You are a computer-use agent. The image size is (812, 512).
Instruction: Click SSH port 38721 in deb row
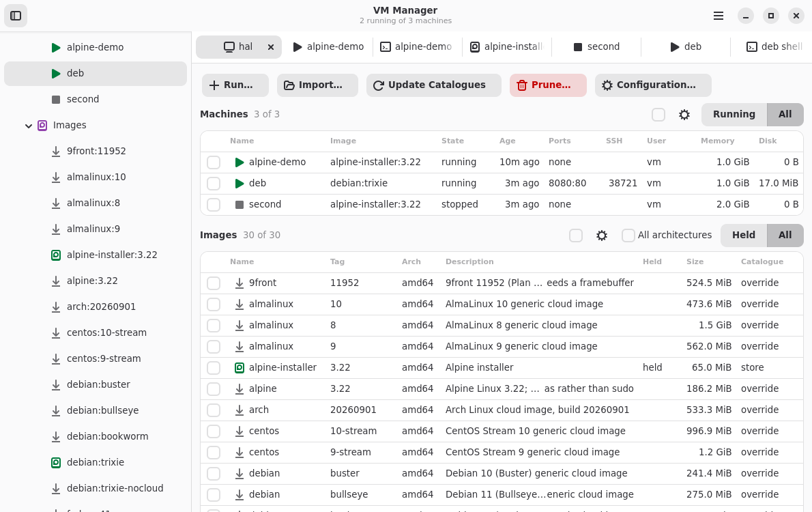tap(622, 184)
